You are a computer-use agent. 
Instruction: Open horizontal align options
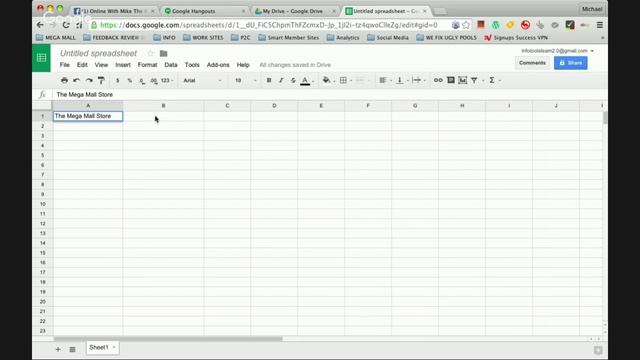point(384,80)
